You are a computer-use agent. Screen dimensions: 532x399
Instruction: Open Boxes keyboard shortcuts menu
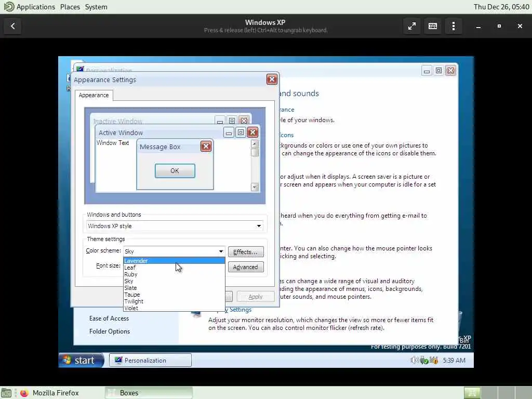(x=433, y=26)
